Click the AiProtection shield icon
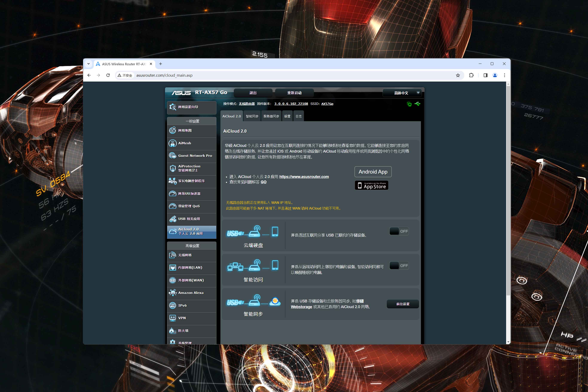588x392 pixels. (173, 168)
